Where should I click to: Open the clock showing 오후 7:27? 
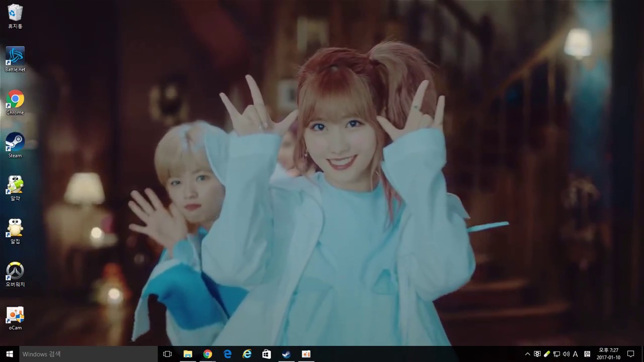(608, 354)
